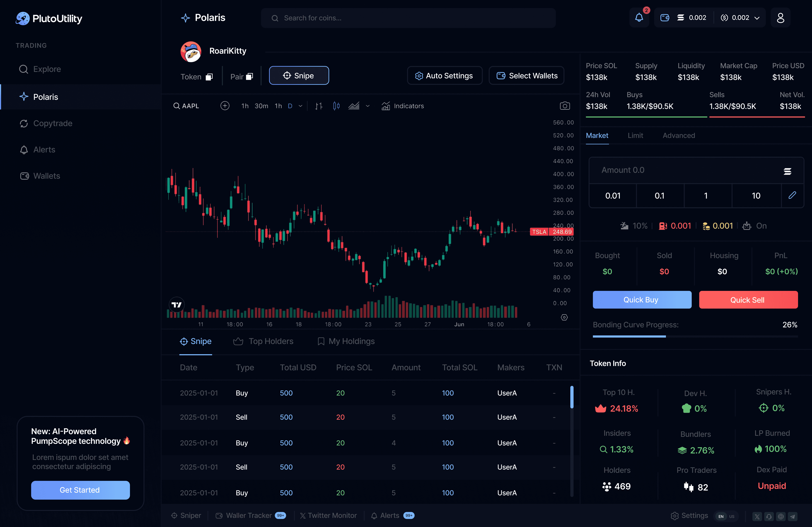Click the add symbol plus icon
The height and width of the screenshot is (527, 812).
tap(225, 106)
